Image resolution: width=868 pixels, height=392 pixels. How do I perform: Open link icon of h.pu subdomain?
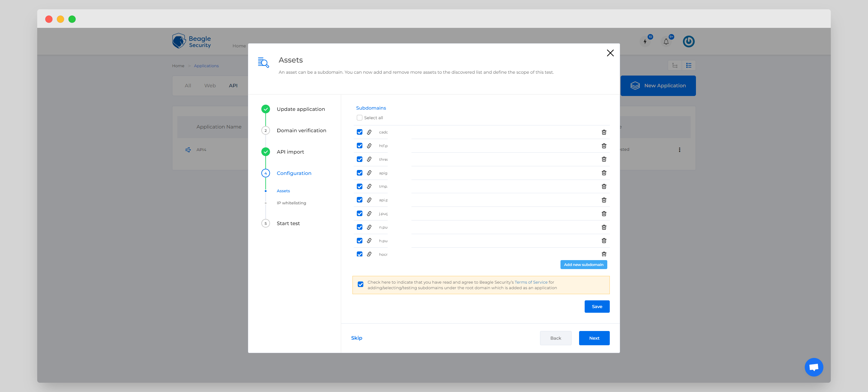(x=369, y=241)
